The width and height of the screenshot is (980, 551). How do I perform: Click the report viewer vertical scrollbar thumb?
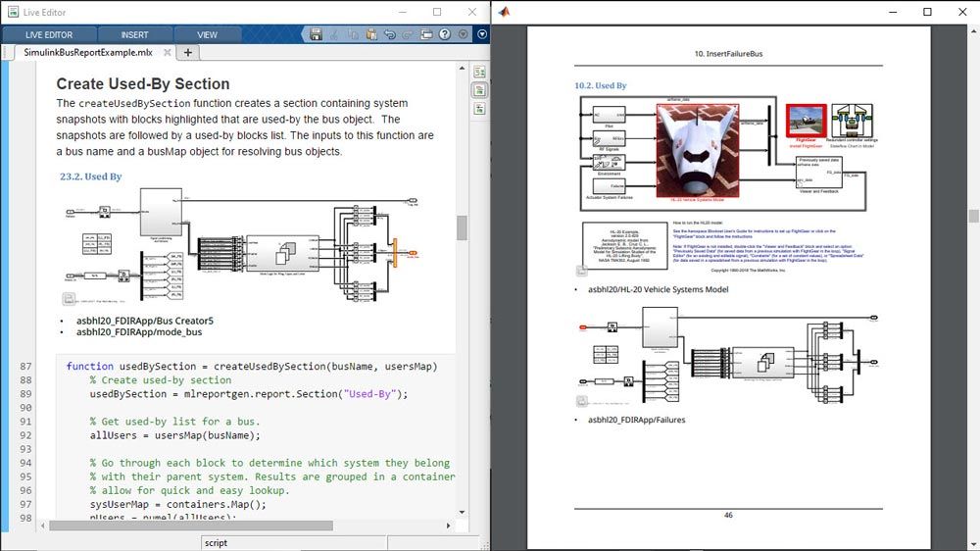pyautogui.click(x=972, y=217)
